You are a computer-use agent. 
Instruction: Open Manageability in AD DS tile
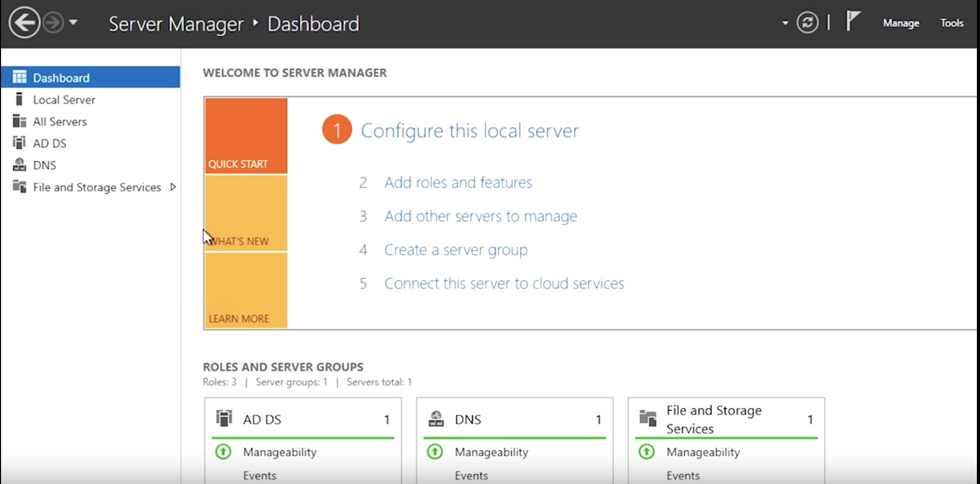tap(280, 452)
